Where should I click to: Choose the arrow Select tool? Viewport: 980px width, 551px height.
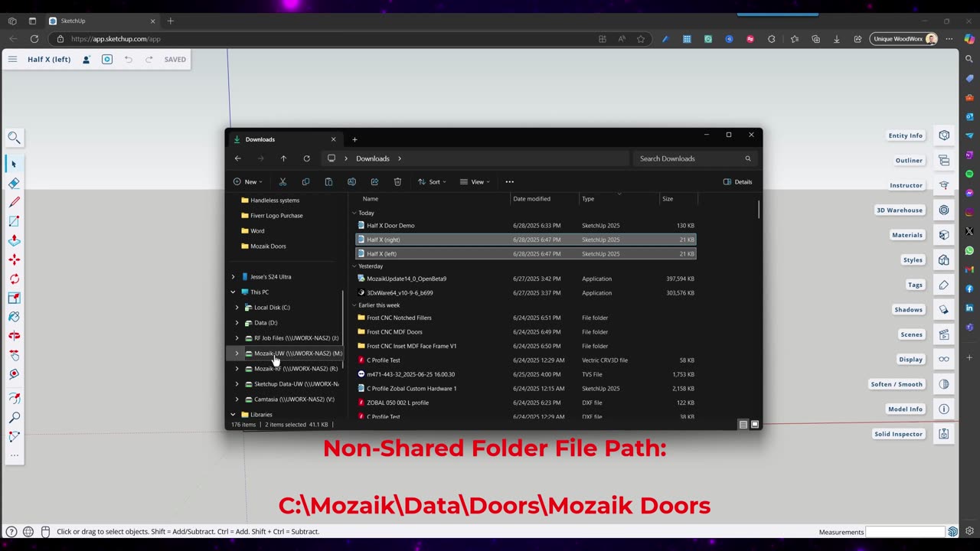(x=14, y=164)
